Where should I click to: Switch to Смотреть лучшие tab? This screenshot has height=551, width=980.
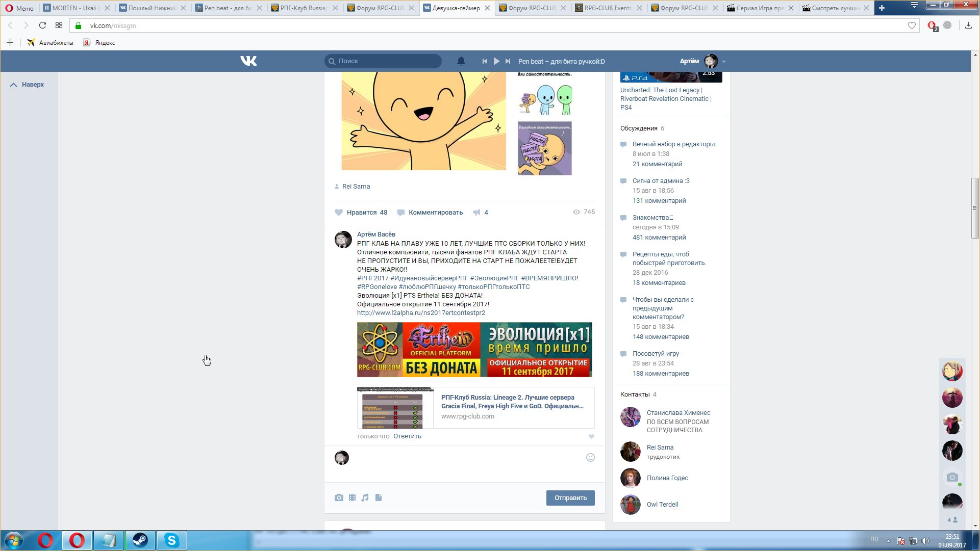click(x=836, y=8)
